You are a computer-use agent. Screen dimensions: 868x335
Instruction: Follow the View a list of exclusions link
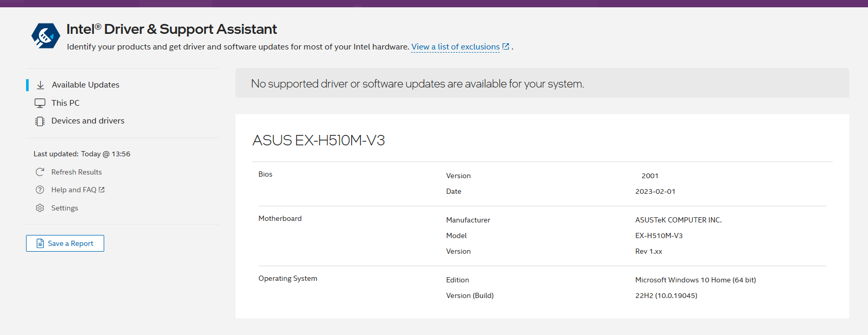click(x=455, y=47)
